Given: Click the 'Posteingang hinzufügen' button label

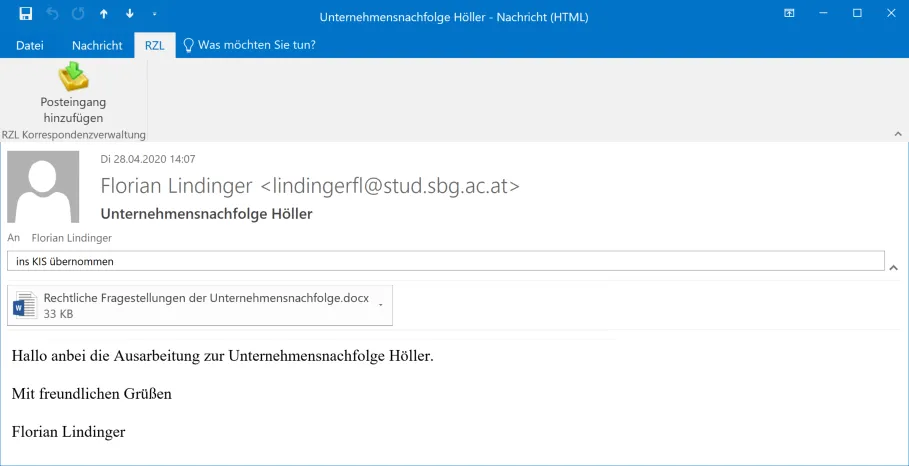Looking at the screenshot, I should pyautogui.click(x=73, y=110).
